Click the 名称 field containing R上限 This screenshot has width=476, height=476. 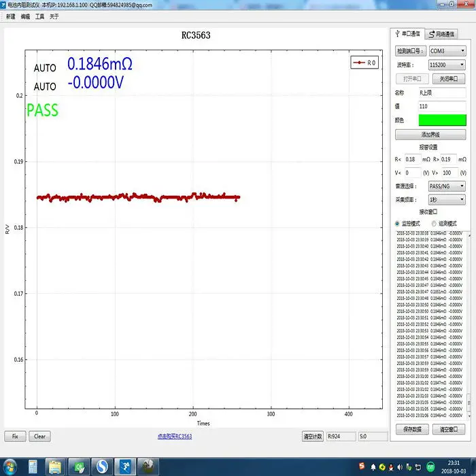(442, 92)
